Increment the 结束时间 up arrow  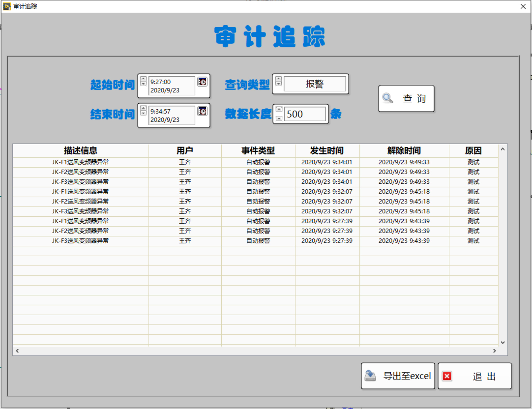[143, 108]
